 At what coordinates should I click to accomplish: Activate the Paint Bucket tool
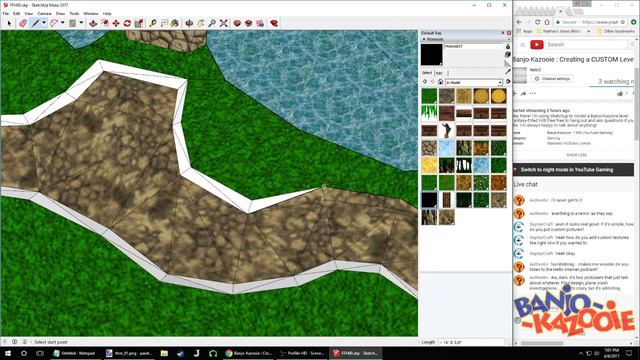175,23
